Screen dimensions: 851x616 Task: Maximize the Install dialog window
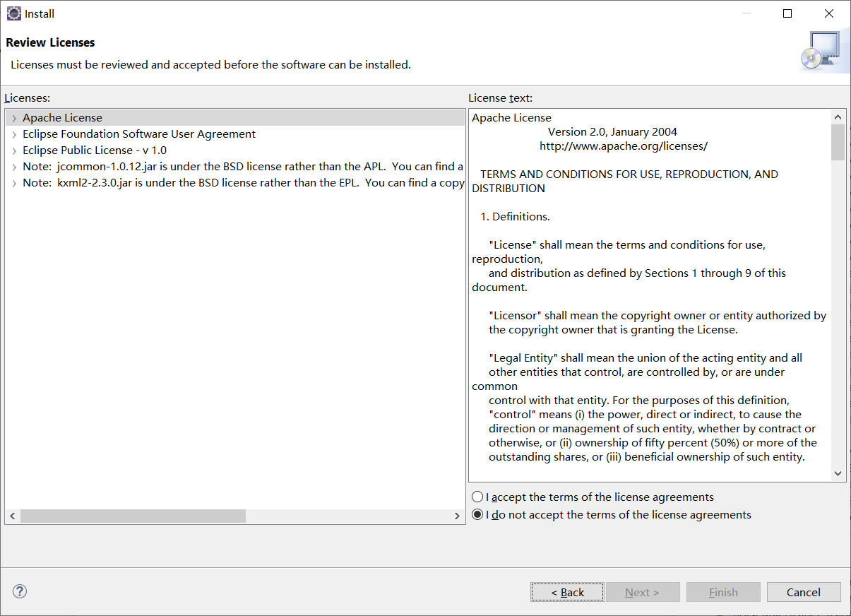tap(787, 13)
